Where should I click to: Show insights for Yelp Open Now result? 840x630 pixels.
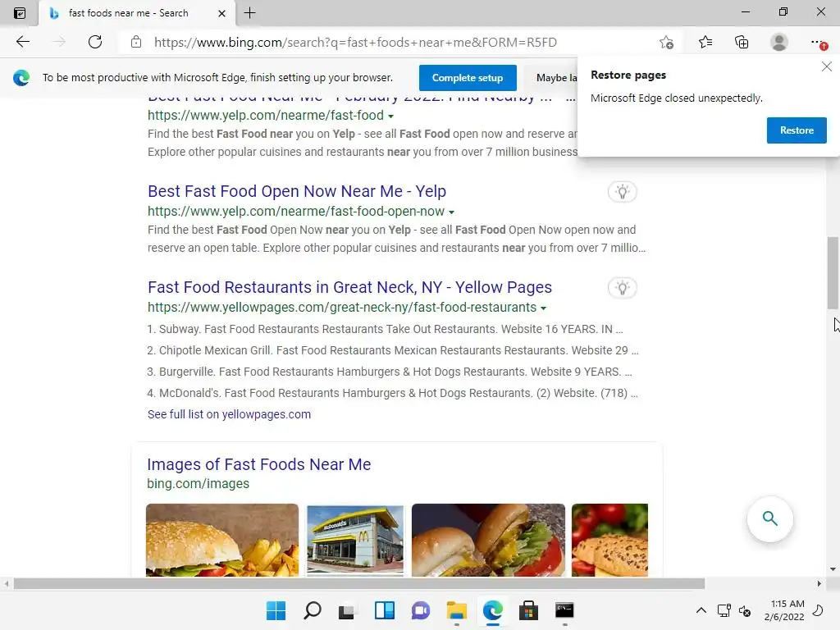tap(622, 192)
